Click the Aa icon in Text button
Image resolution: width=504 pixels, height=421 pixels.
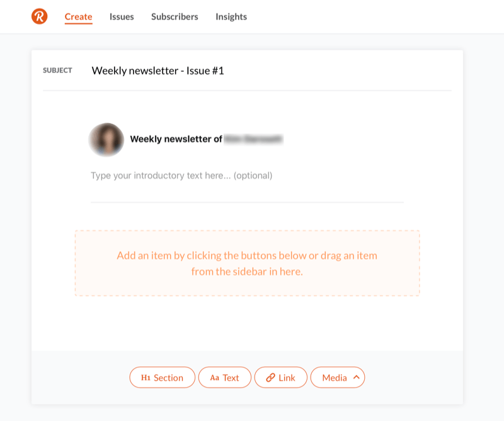tap(214, 378)
